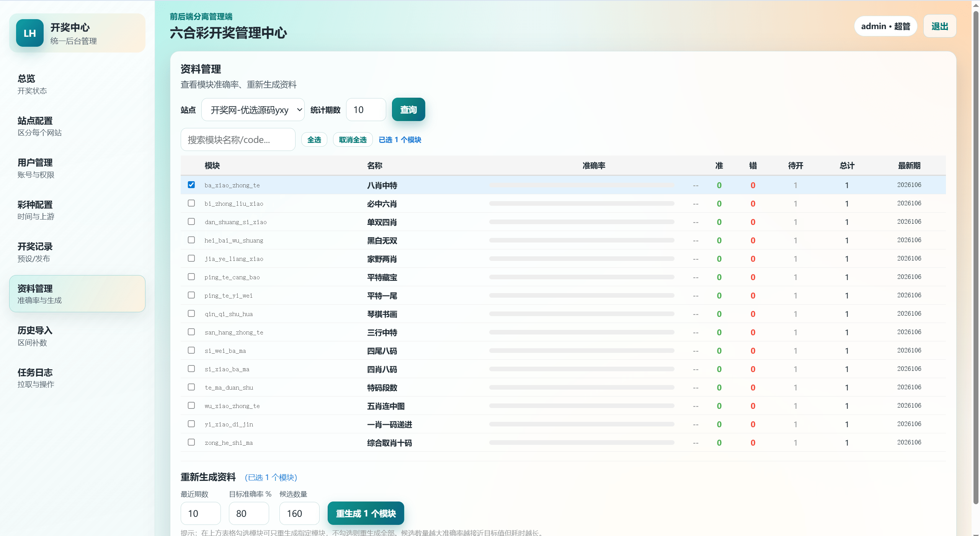
Task: Click the page vertical scrollbar
Action: tap(976, 257)
